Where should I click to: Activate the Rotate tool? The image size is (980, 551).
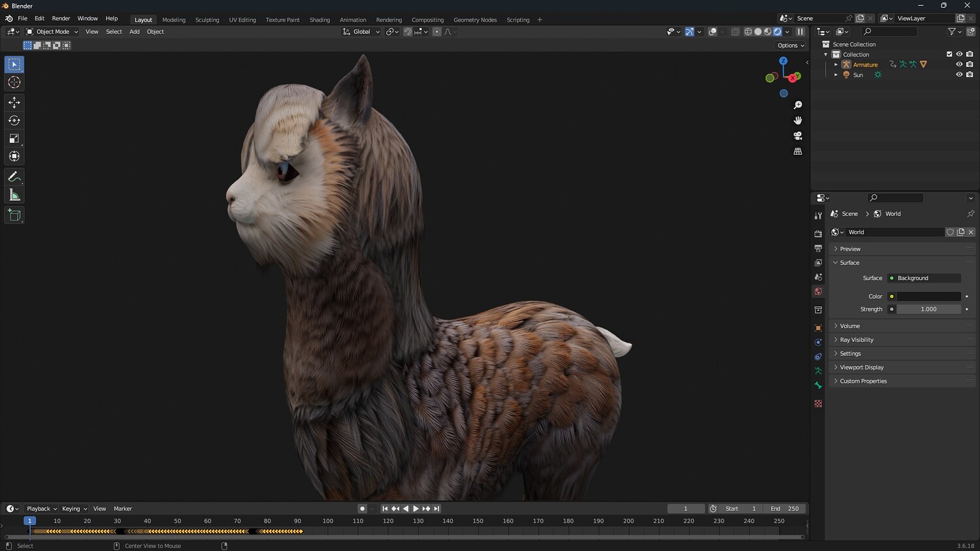14,120
